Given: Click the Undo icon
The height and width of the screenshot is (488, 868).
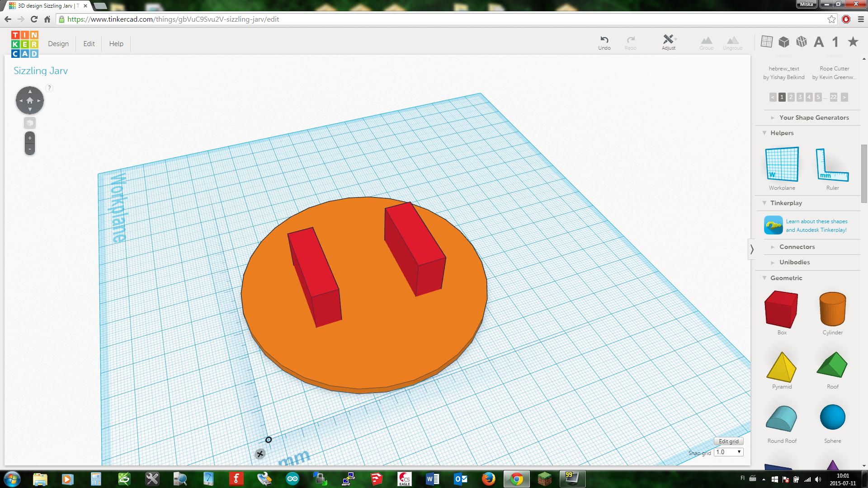Looking at the screenshot, I should tap(604, 40).
